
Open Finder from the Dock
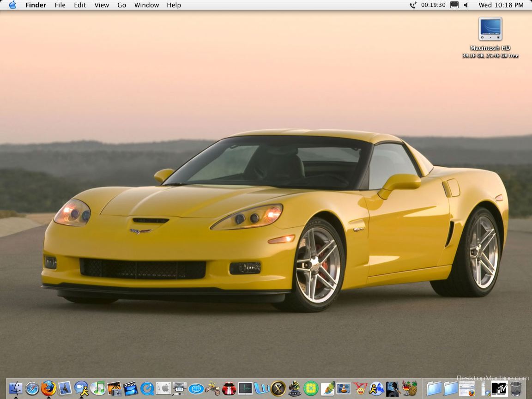pyautogui.click(x=16, y=388)
